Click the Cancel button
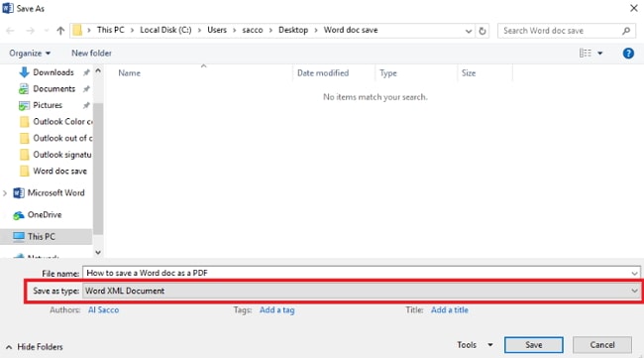 coord(602,345)
